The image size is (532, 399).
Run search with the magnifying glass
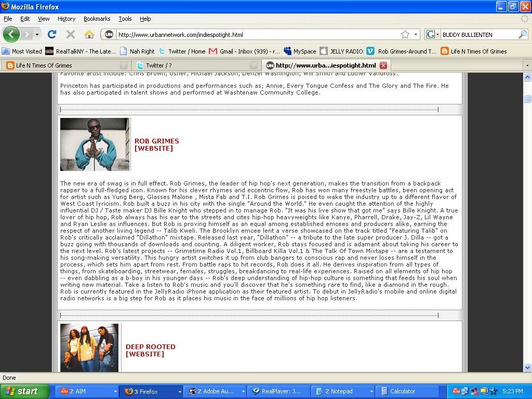click(x=523, y=34)
